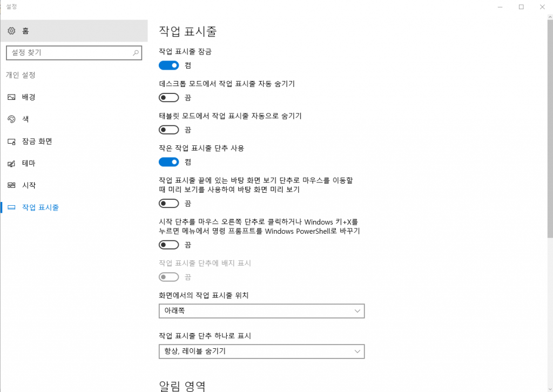
Task: Click the Home gear icon
Action: tap(11, 31)
